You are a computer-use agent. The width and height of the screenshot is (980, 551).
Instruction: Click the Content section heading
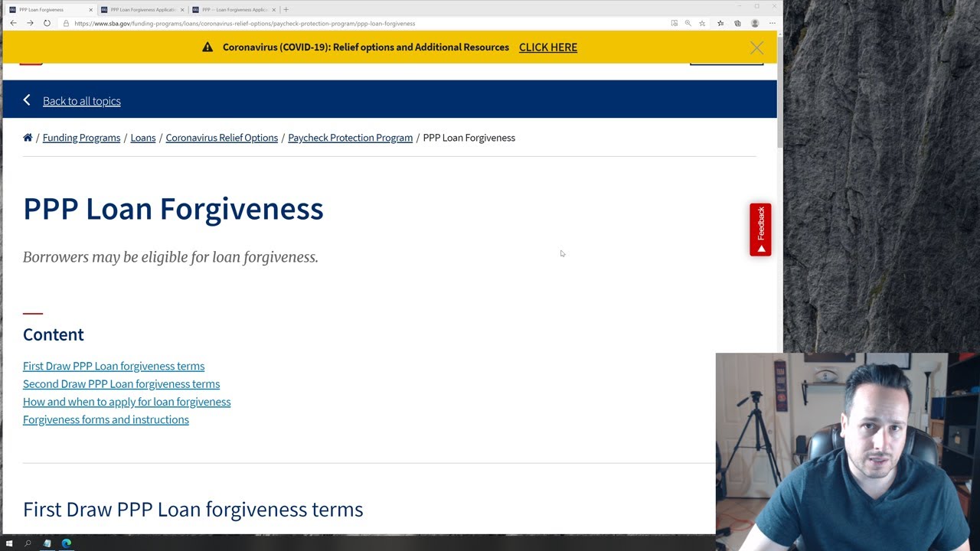point(54,334)
